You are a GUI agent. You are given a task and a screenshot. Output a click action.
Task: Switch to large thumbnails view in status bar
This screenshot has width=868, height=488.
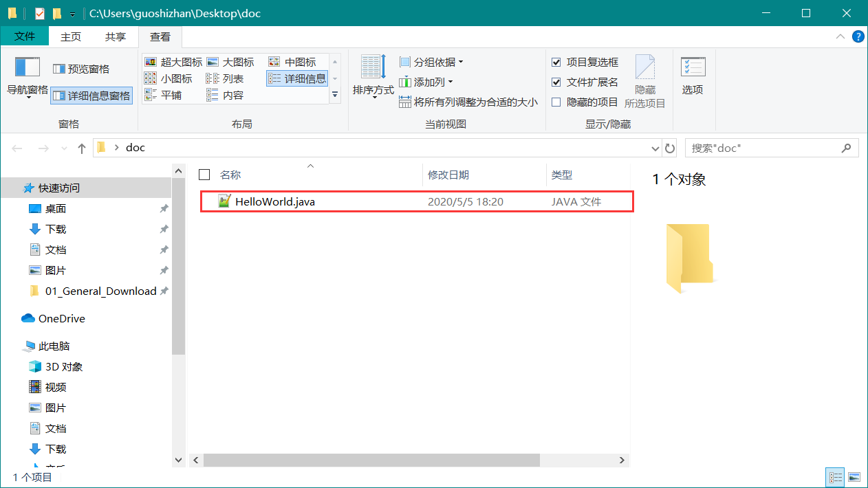[x=854, y=477]
